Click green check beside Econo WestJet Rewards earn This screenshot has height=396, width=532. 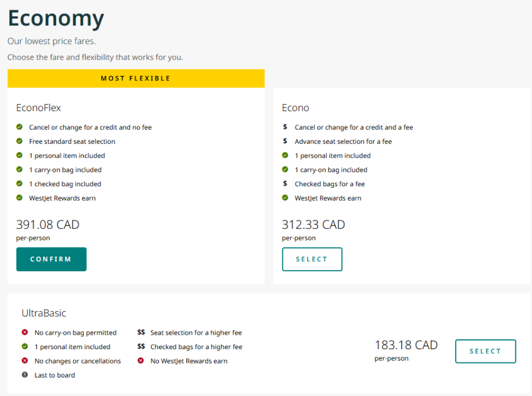point(285,198)
